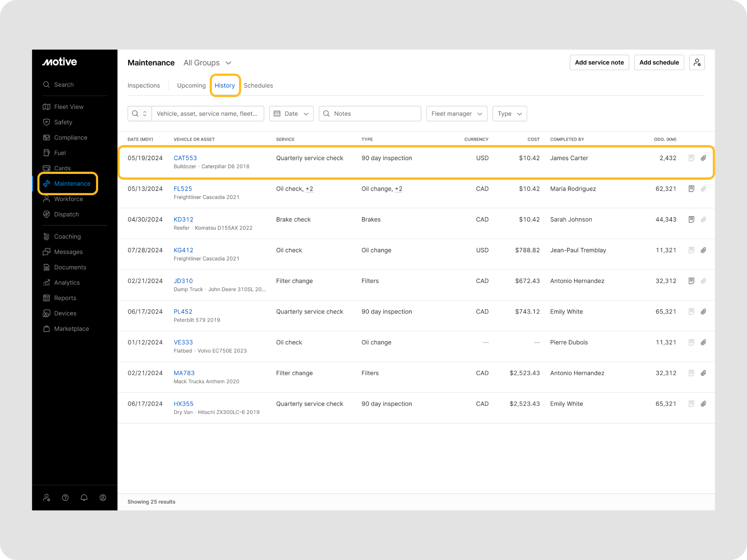Viewport: 747px width, 560px height.
Task: Click the Odo. (km) column header
Action: pyautogui.click(x=665, y=139)
